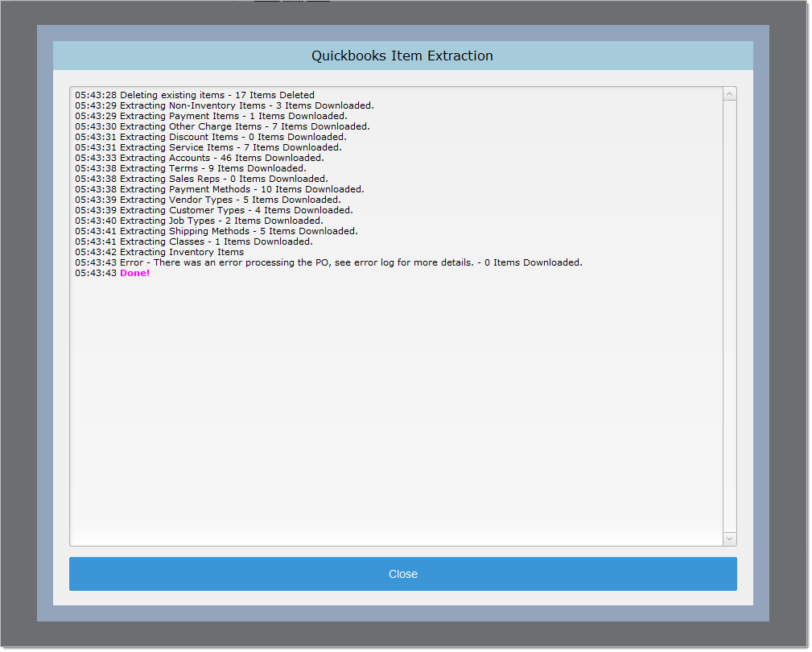Click the log scrollbar down arrow
The image size is (812, 652).
coord(732,541)
